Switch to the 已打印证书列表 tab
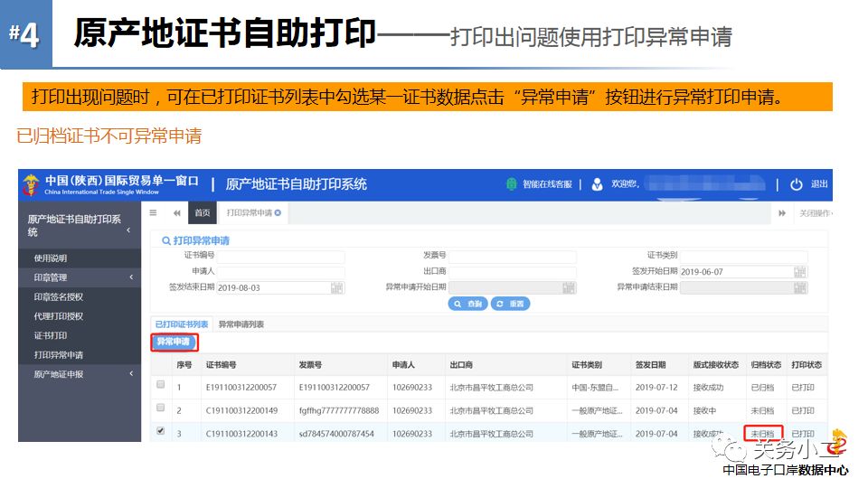 point(182,324)
